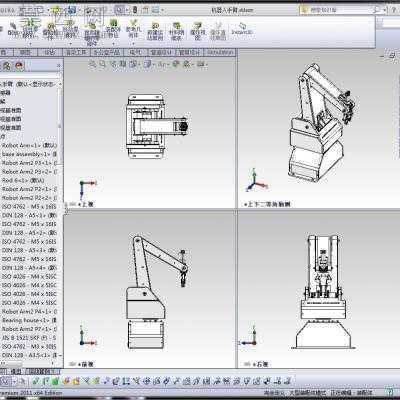Toggle Section View in heads-up view toolbar
Screen dimensions: 400x400
coord(123,63)
